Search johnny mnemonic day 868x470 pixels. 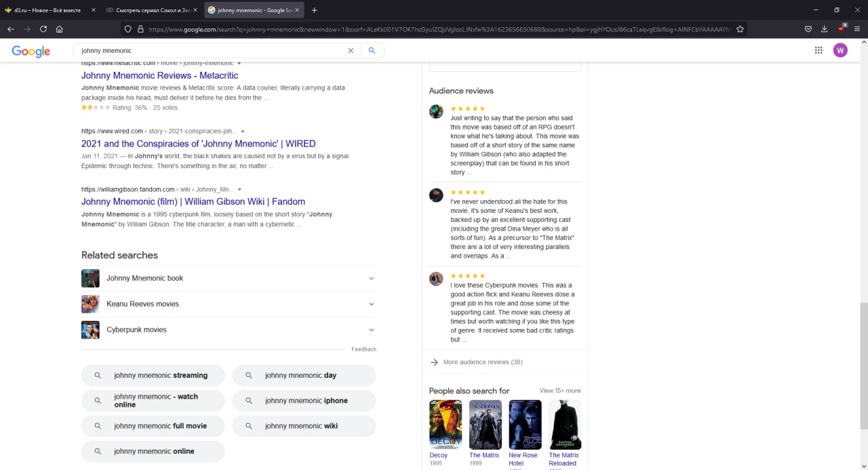[x=304, y=375]
